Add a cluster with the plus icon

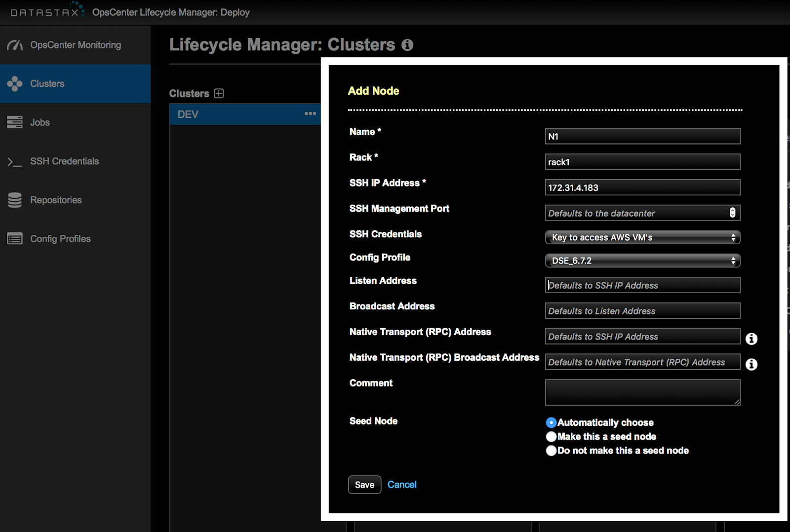[x=219, y=93]
